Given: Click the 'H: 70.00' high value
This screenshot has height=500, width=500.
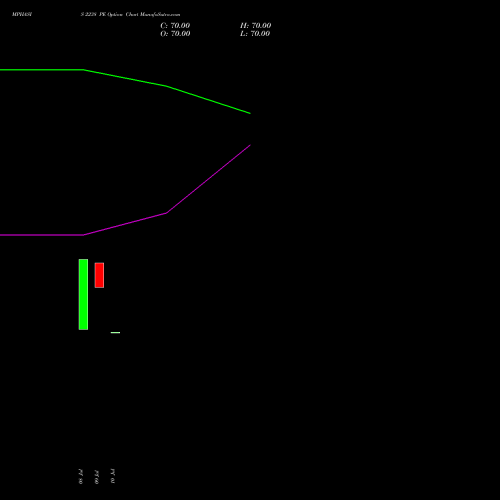Looking at the screenshot, I should pyautogui.click(x=256, y=25).
